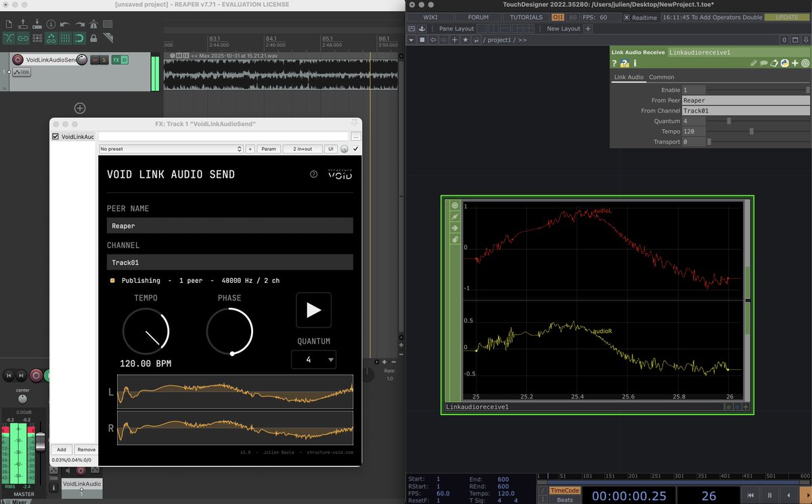Viewport: 812px width, 504px height.
Task: Click plus button beside preset dropdown
Action: tap(250, 149)
